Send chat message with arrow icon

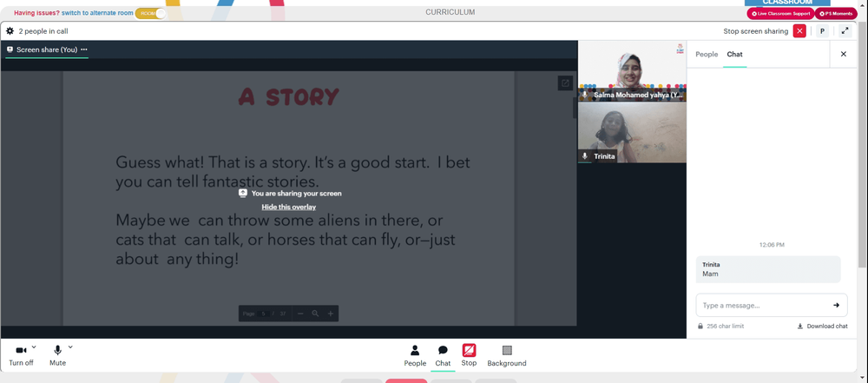[836, 305]
